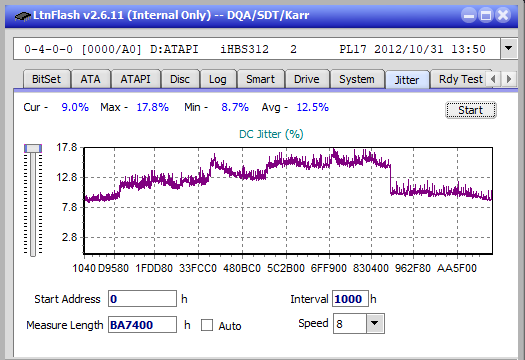Click the LtnFlash chip icon in title bar

coord(22,15)
